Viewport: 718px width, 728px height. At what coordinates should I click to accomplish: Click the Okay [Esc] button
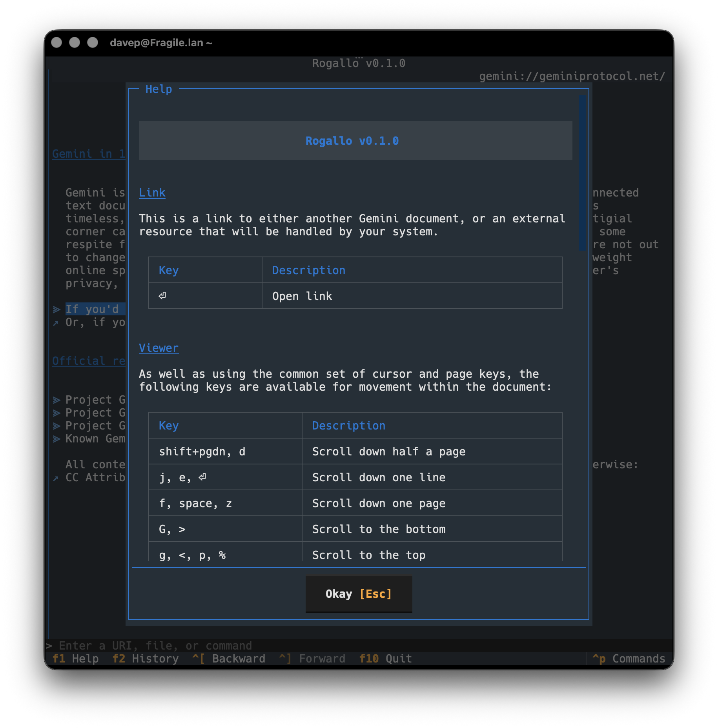coord(359,594)
